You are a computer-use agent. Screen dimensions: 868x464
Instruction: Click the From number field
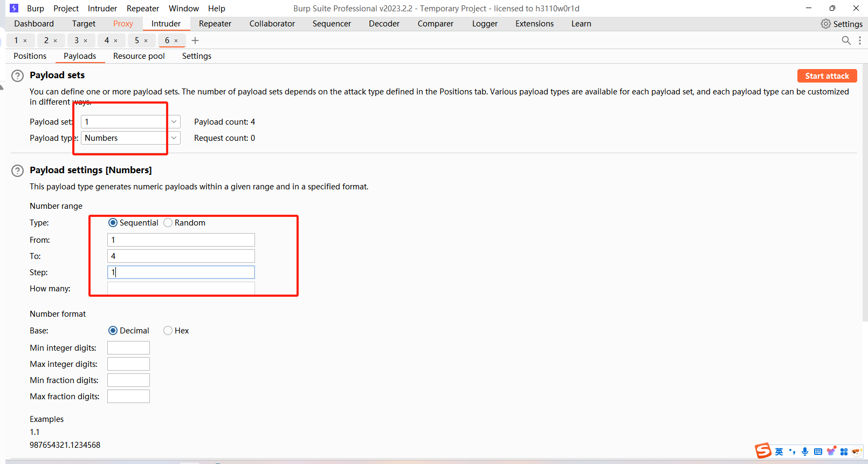point(181,240)
